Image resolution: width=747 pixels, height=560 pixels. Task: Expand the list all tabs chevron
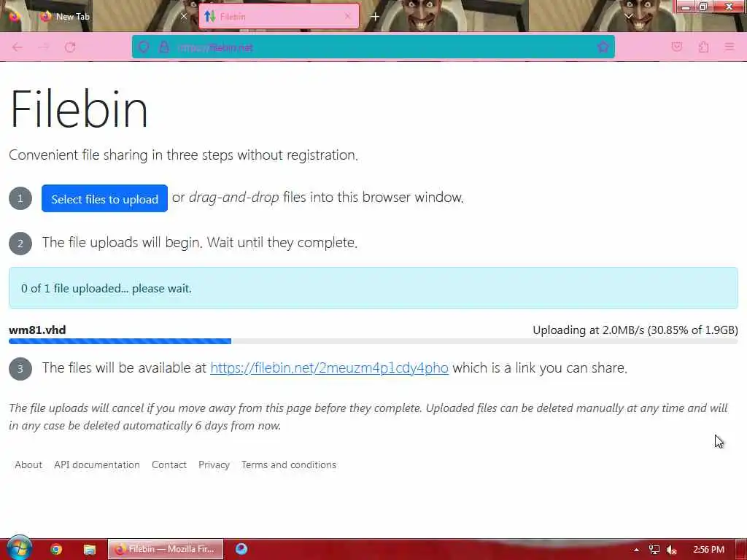[628, 16]
